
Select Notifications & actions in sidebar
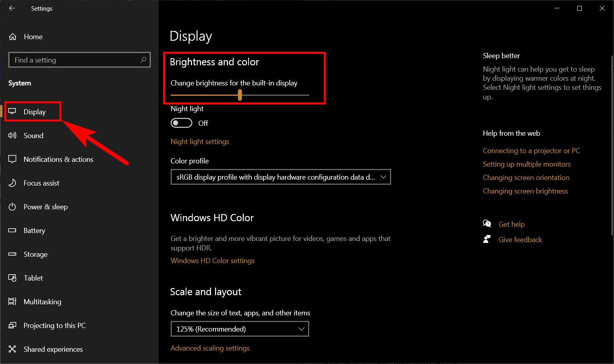pyautogui.click(x=58, y=159)
